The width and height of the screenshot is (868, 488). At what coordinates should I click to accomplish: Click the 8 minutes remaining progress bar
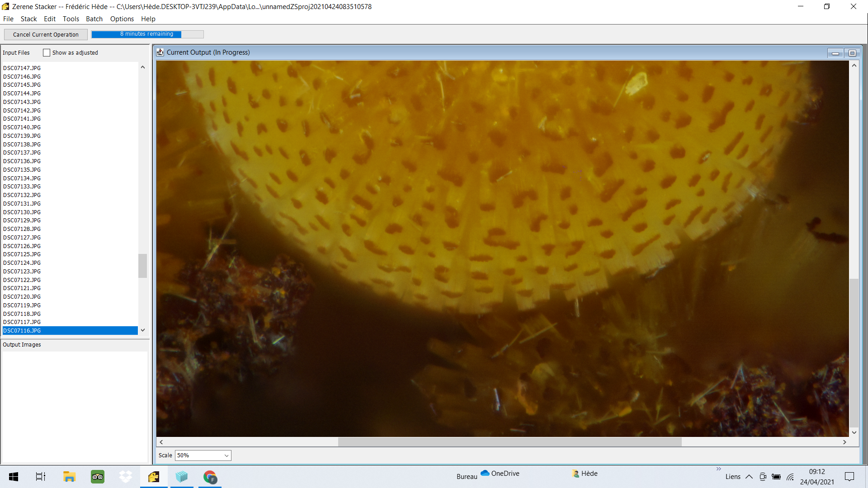pyautogui.click(x=147, y=34)
